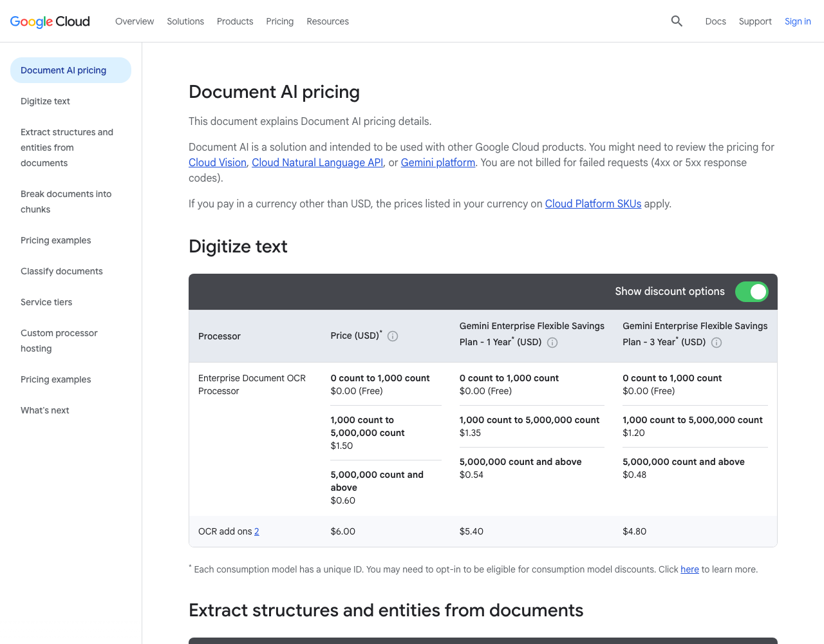
Task: Open the Support link in the header
Action: 755,21
